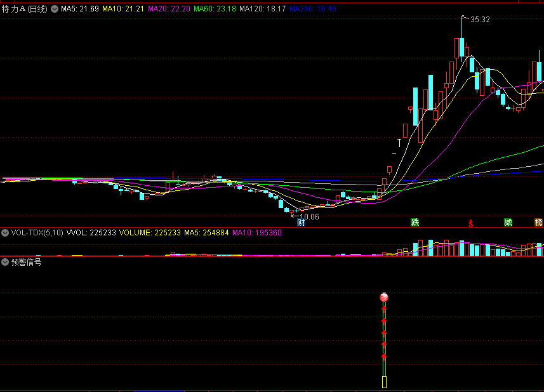
Task: Click the red ball alert signal marker
Action: coord(383,297)
